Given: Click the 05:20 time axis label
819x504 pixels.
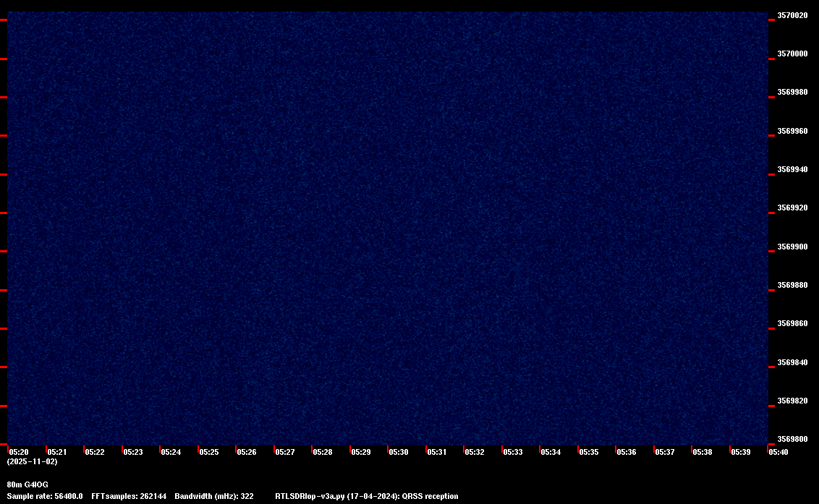Looking at the screenshot, I should click(19, 452).
